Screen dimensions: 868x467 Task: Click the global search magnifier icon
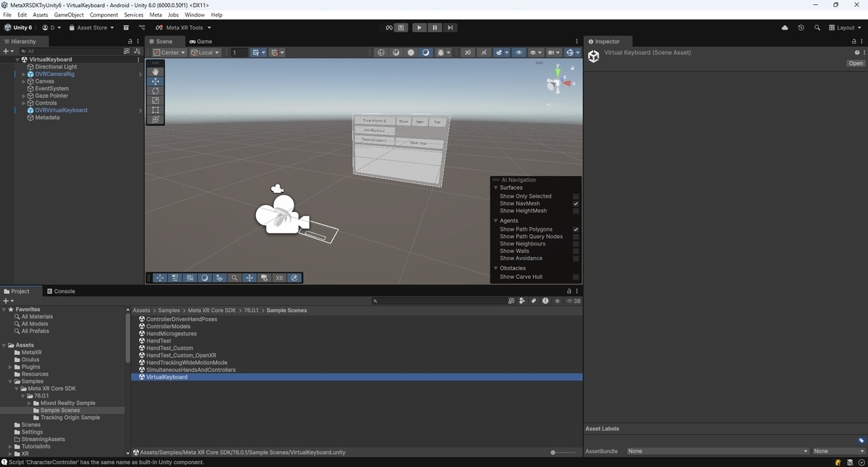(x=817, y=28)
